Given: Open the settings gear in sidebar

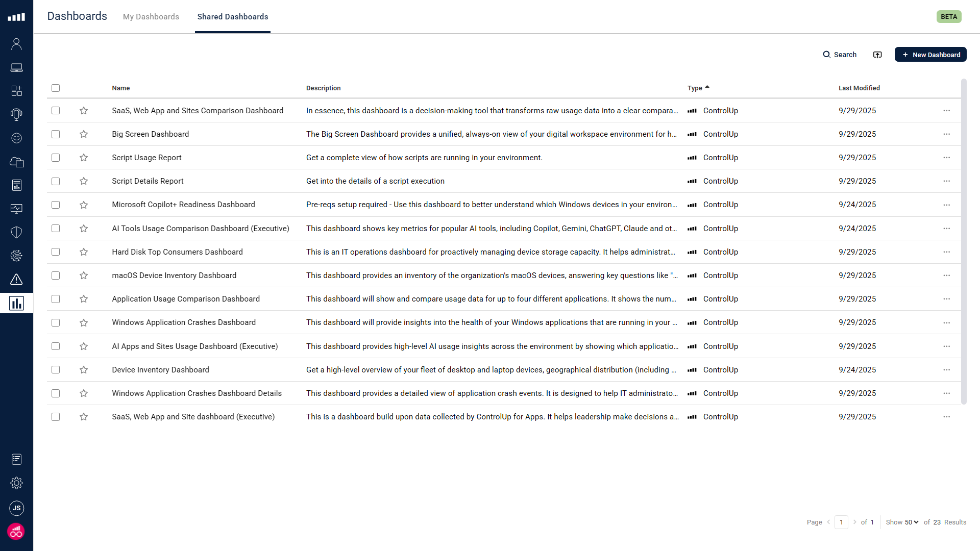Looking at the screenshot, I should [x=16, y=483].
